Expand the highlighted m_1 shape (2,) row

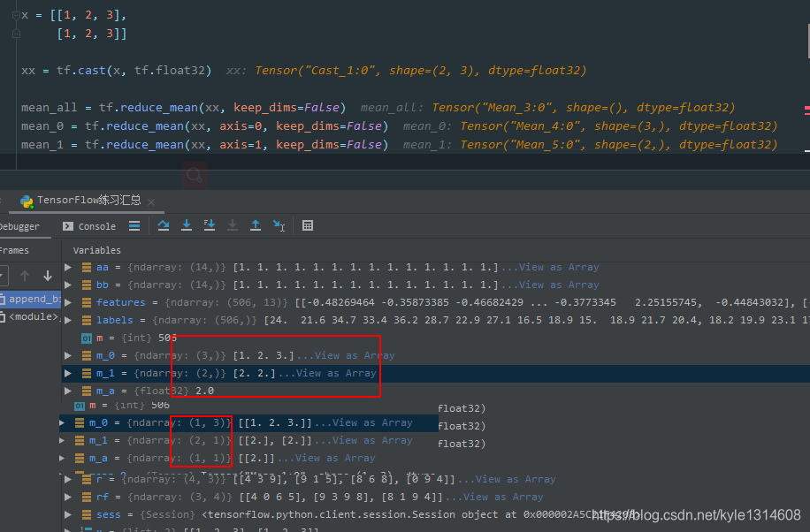click(x=68, y=373)
